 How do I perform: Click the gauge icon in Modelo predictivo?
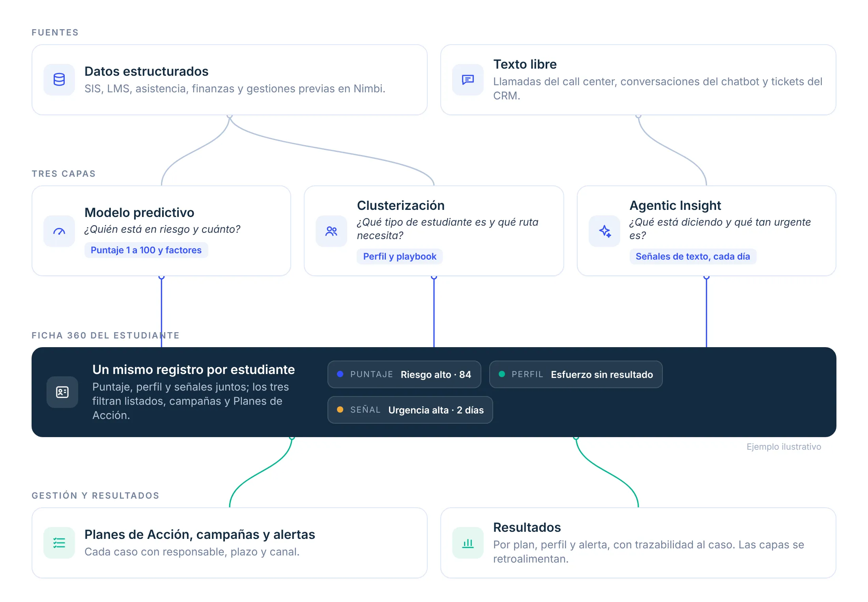(x=59, y=231)
